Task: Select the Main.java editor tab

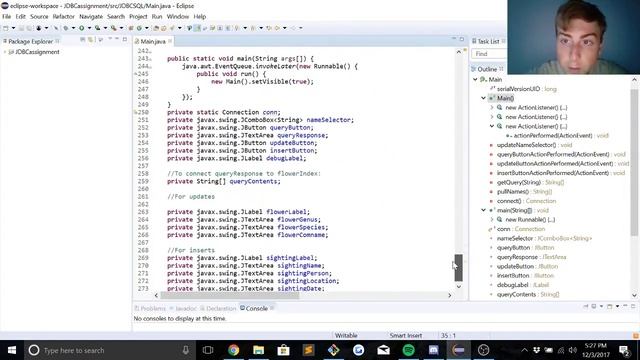Action: point(153,41)
